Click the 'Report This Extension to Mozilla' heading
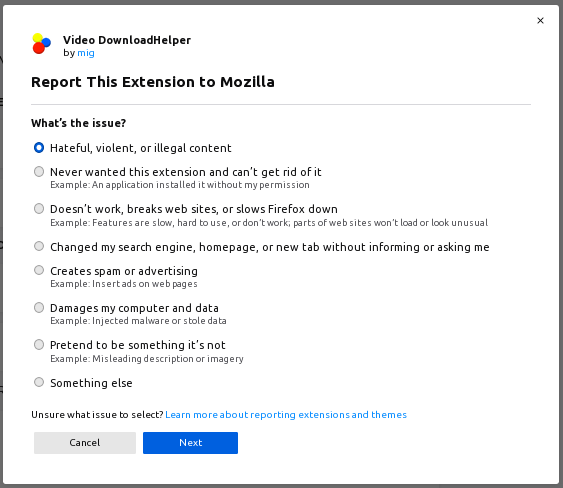Viewport: 563px width, 488px height. pyautogui.click(x=153, y=82)
